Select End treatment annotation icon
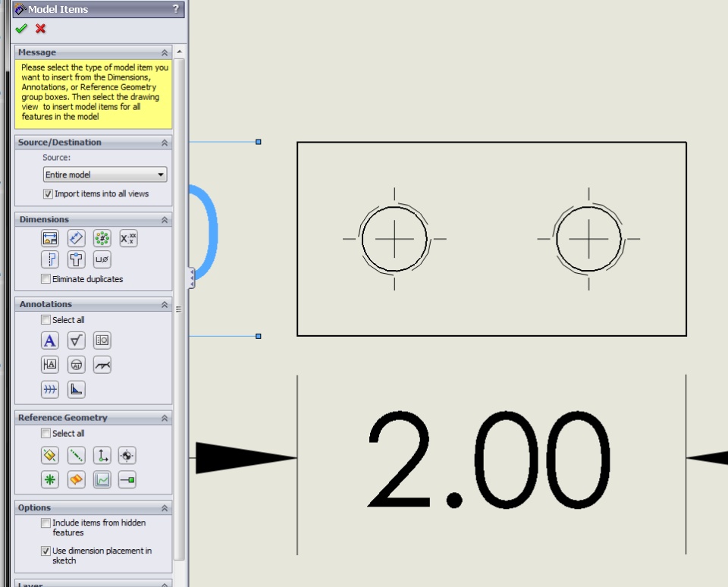Viewport: 728px width, 587px height. (76, 390)
